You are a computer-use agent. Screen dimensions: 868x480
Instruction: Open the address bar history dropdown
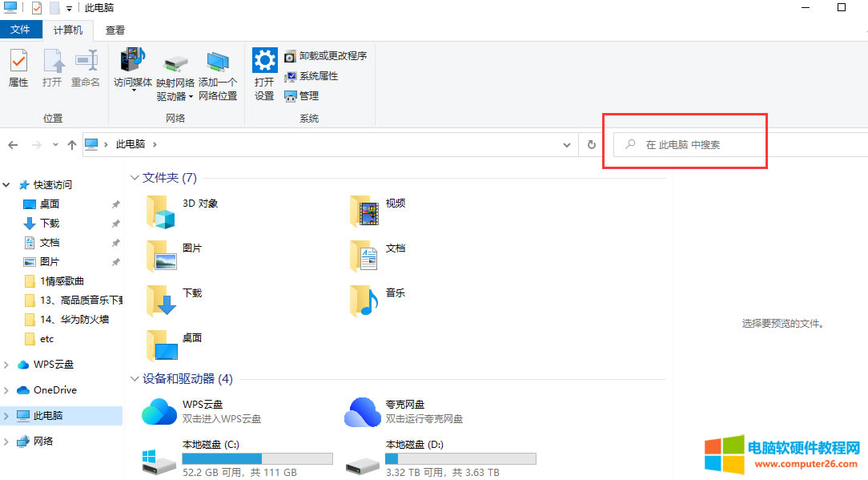tap(568, 145)
